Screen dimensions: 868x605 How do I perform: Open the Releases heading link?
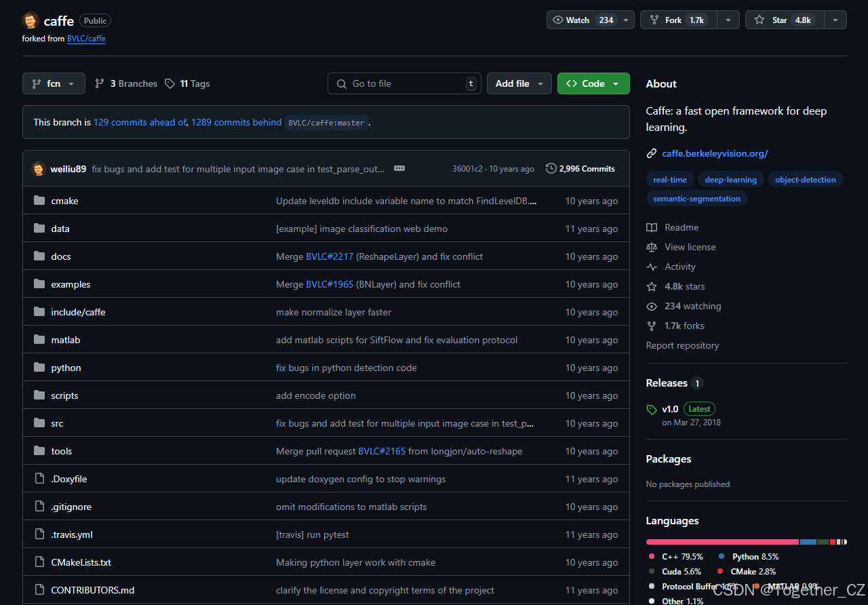click(x=667, y=383)
